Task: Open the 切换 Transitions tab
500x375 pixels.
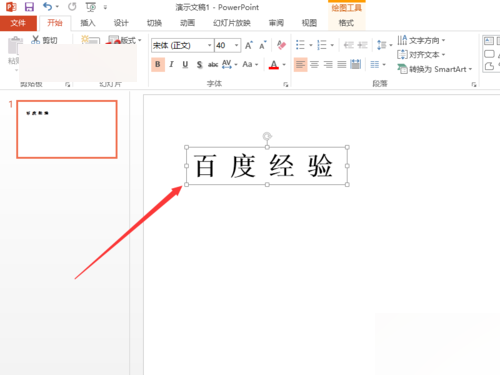Action: (x=154, y=23)
